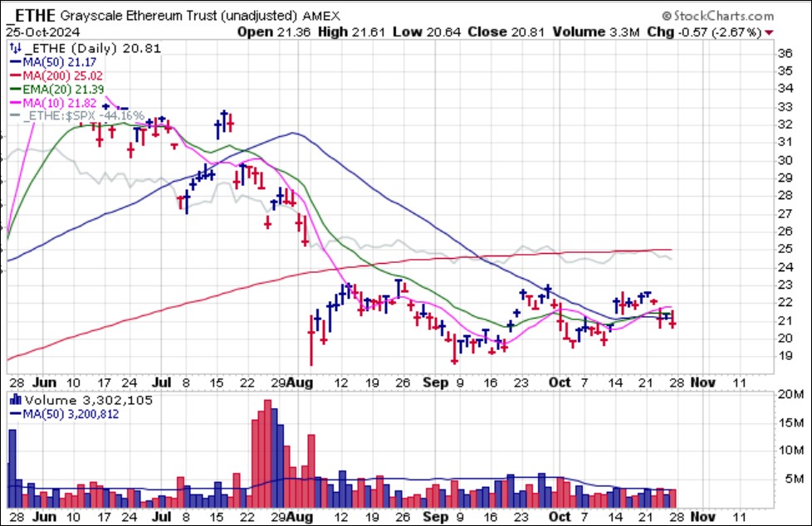Click the '_ETHE:$SPX -44.16%' legend entry
812x526 pixels.
(83, 115)
